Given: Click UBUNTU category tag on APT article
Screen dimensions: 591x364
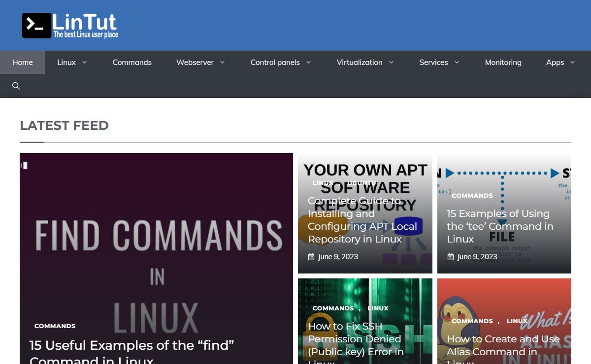Looking at the screenshot, I should [x=362, y=182].
